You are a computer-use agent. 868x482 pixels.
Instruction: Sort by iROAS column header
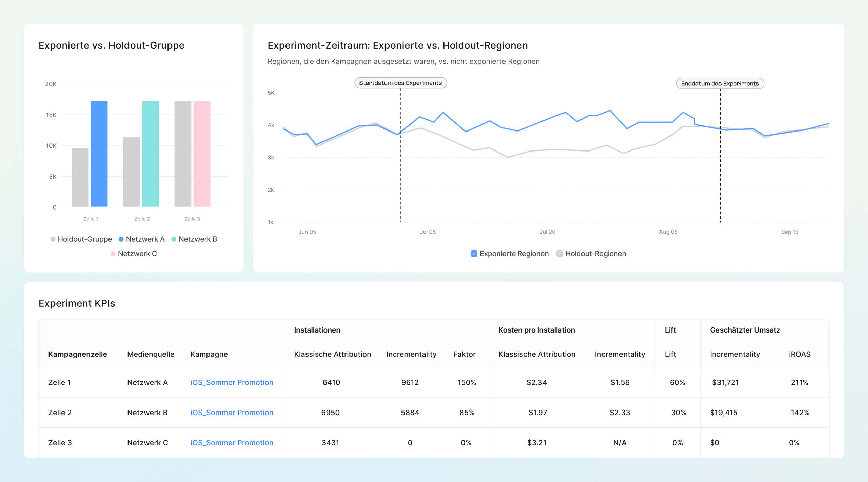(799, 354)
